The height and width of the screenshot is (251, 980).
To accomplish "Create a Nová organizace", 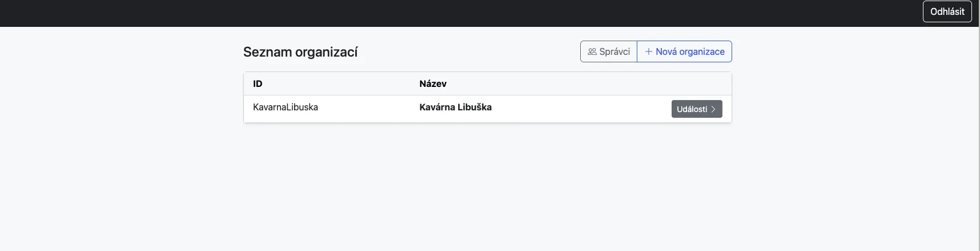I will coord(684,51).
